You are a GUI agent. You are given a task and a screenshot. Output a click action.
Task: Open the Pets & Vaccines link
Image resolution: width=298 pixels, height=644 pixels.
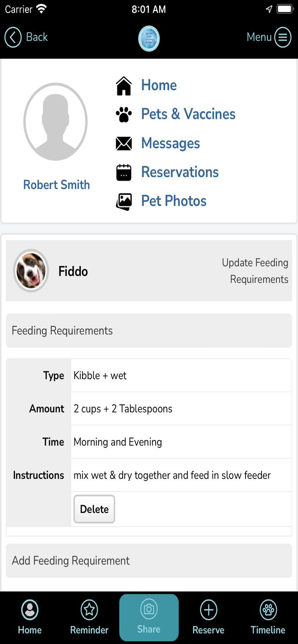point(188,114)
